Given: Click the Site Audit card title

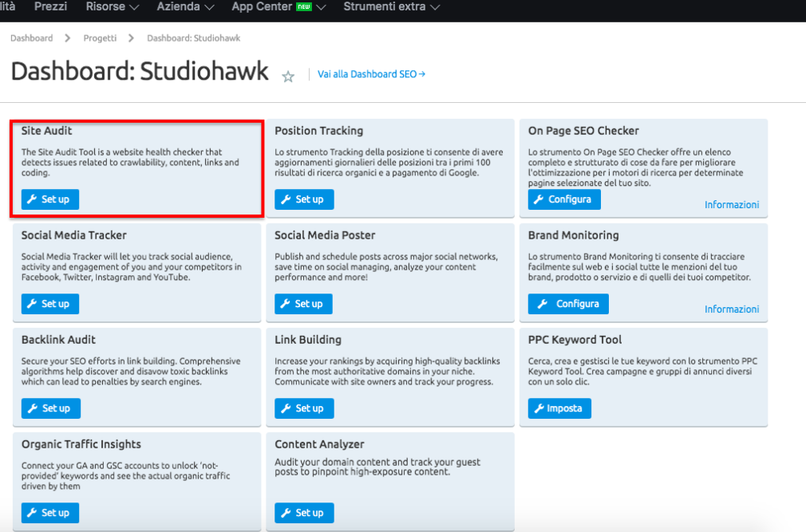Looking at the screenshot, I should tap(46, 131).
